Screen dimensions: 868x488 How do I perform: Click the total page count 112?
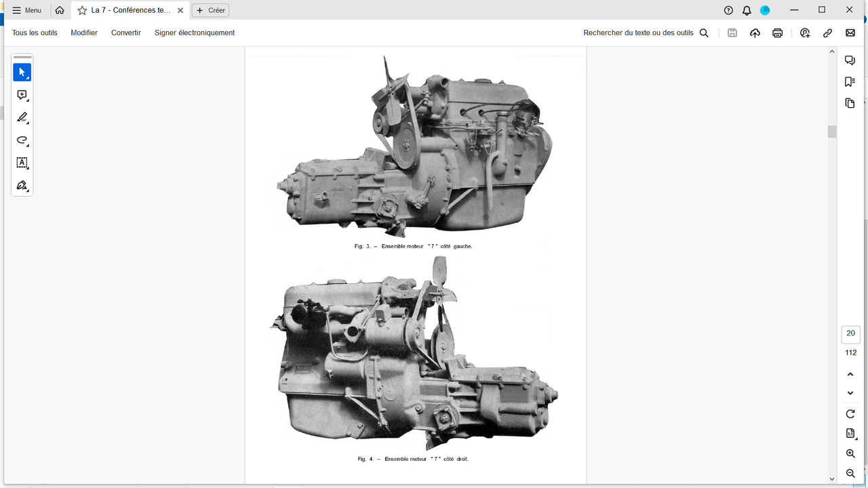850,352
